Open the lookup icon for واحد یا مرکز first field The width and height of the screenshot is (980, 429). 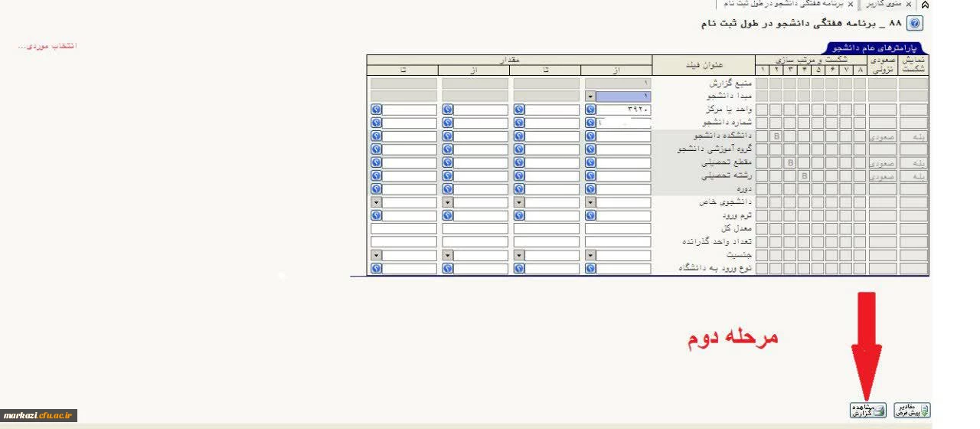[x=590, y=110]
